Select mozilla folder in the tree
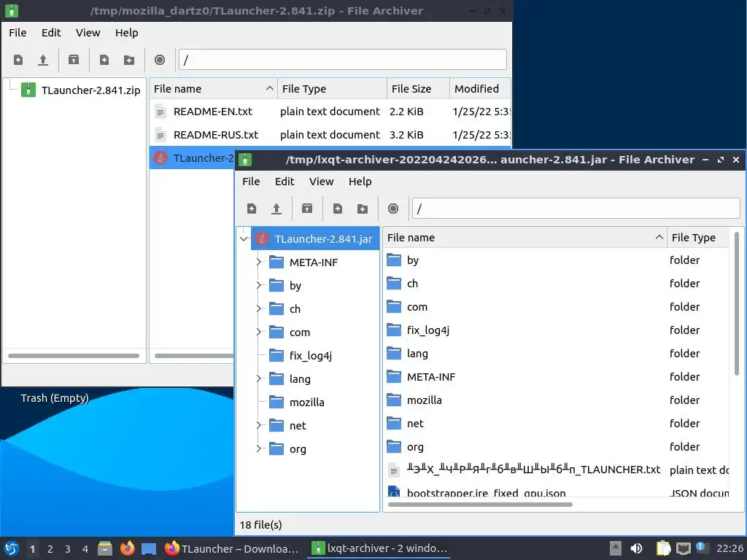This screenshot has height=560, width=747. 297,402
